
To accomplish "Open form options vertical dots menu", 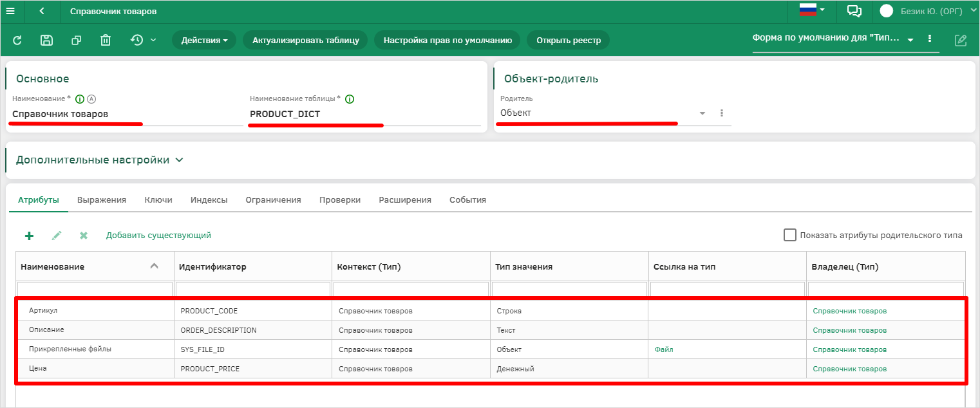I will 930,39.
